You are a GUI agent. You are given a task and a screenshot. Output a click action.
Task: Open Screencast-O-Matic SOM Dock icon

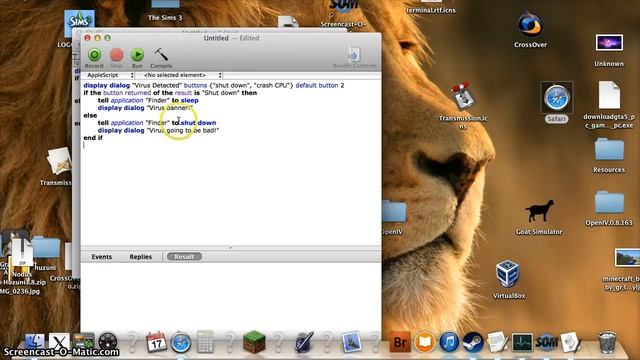click(x=547, y=342)
